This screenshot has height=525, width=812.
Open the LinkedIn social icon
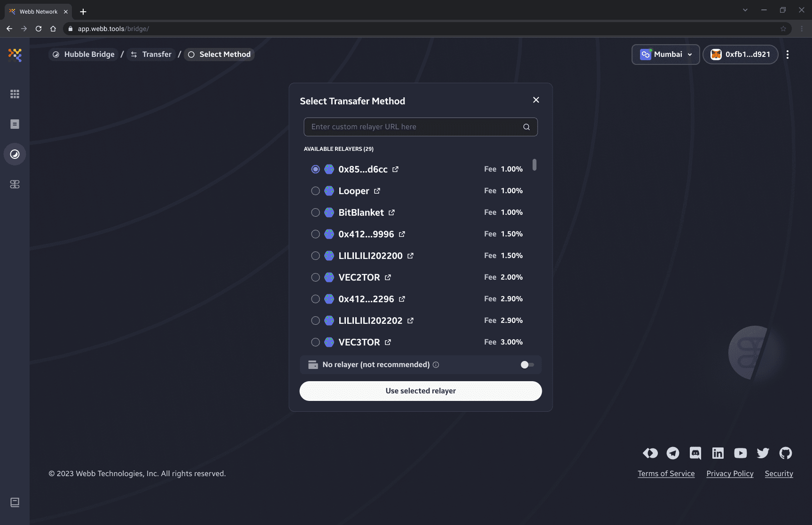click(718, 453)
